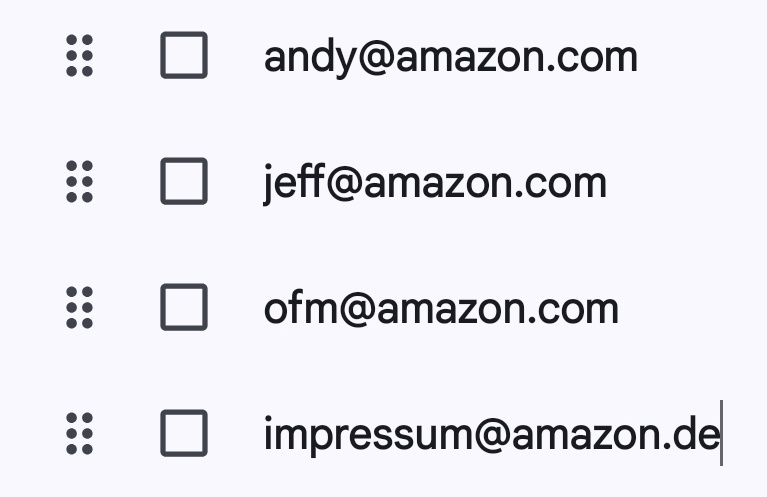This screenshot has height=497, width=767.
Task: Click into the impressum@amazon.de text entry
Action: pyautogui.click(x=491, y=435)
